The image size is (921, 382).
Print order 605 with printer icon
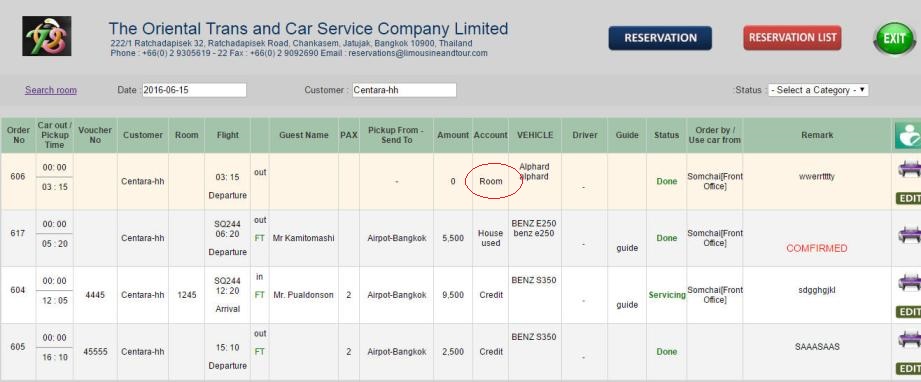click(x=909, y=339)
